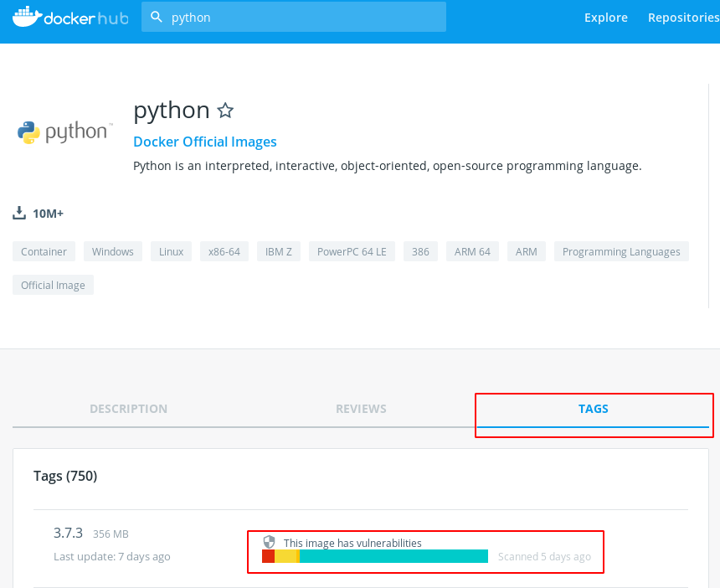Open the Explore menu item

[x=605, y=18]
